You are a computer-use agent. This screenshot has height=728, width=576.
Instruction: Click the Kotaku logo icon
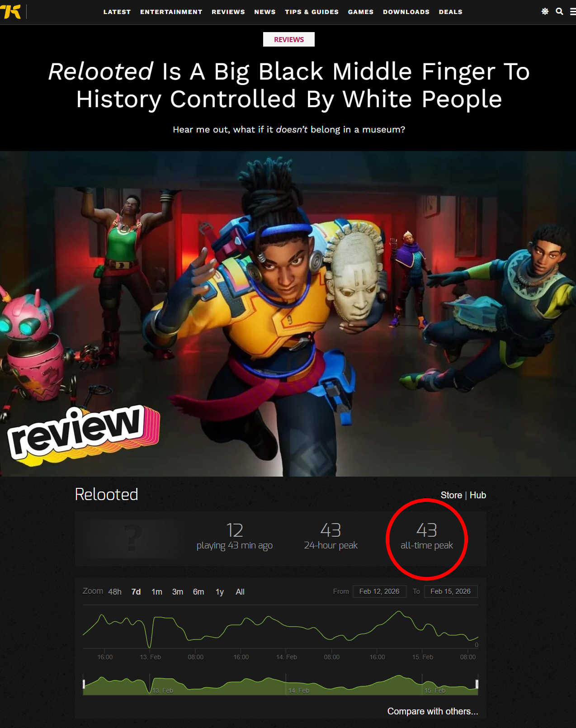point(10,12)
